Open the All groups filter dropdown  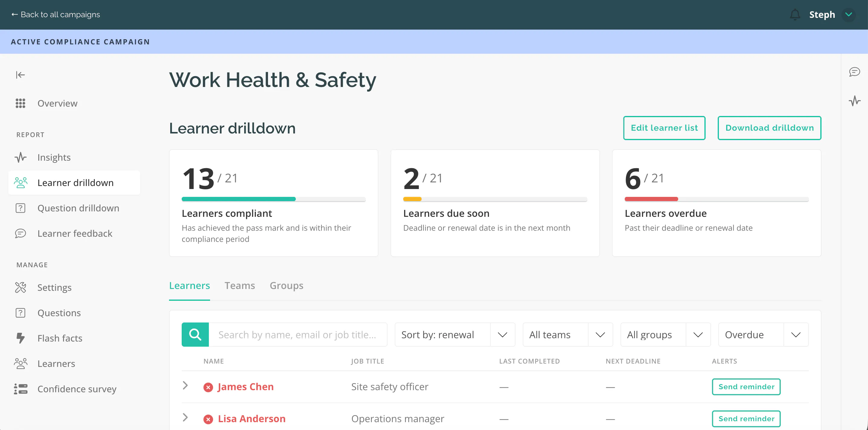[665, 335]
